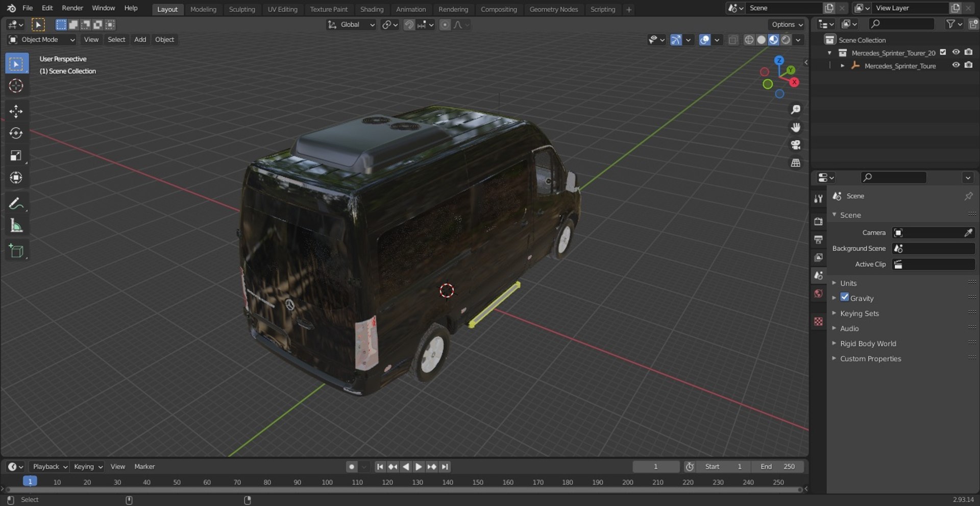Open the World properties tab
This screenshot has height=506, width=980.
click(819, 293)
